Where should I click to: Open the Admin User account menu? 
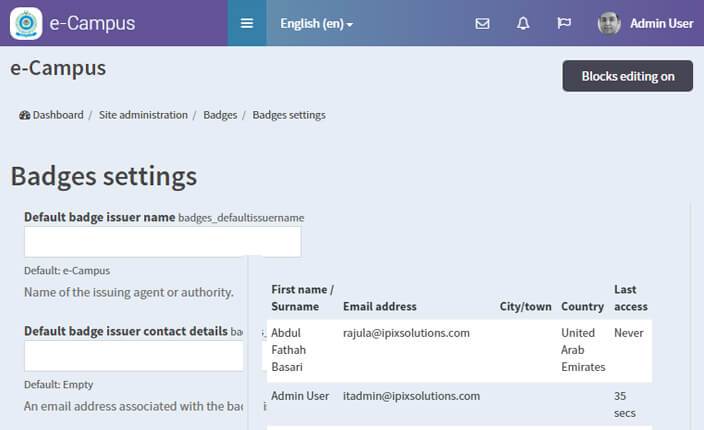(x=661, y=23)
